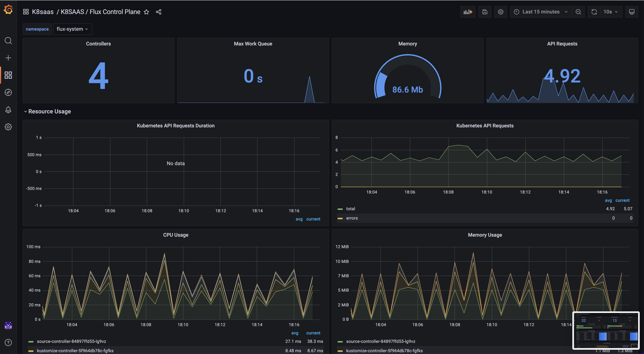Screen dimensions: 644x354
Task: Open the 10s refresh interval dropdown
Action: (x=611, y=12)
